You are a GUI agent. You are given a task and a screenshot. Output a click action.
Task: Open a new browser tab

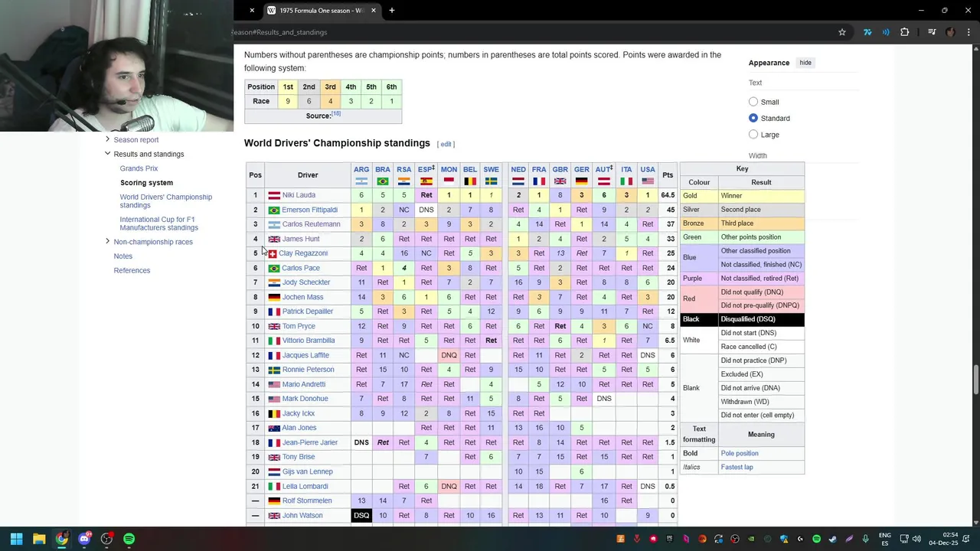(392, 11)
